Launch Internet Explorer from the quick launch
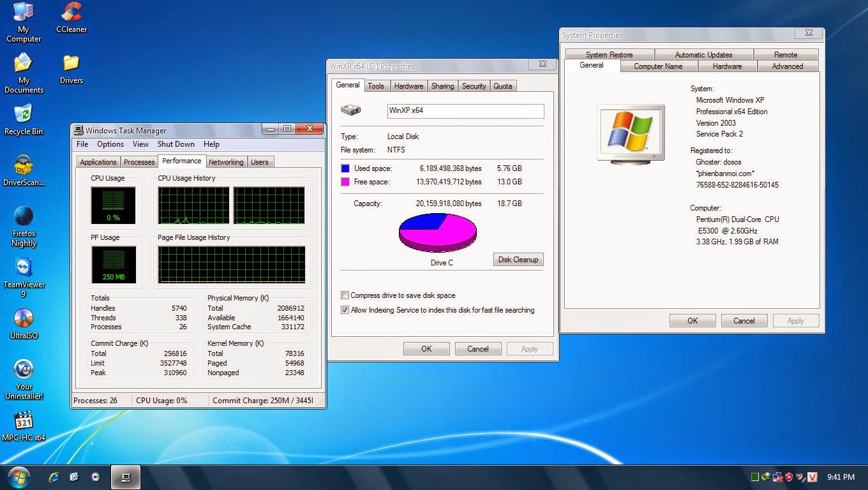 pos(54,477)
